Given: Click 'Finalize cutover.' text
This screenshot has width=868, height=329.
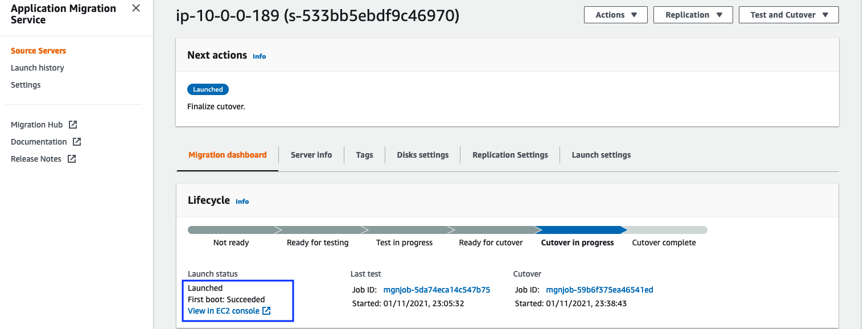Looking at the screenshot, I should pyautogui.click(x=216, y=106).
